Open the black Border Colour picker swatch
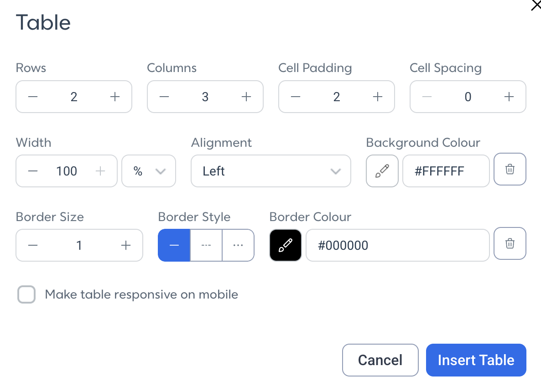 286,245
